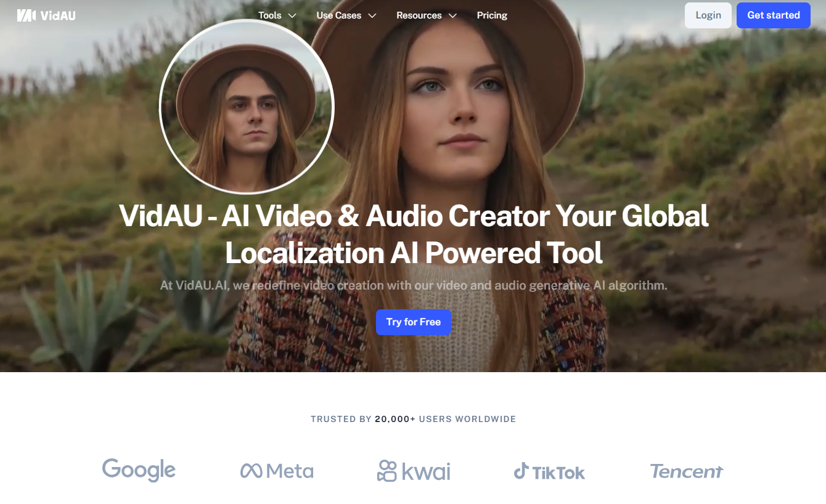
Task: Open the Tools menu
Action: [270, 15]
